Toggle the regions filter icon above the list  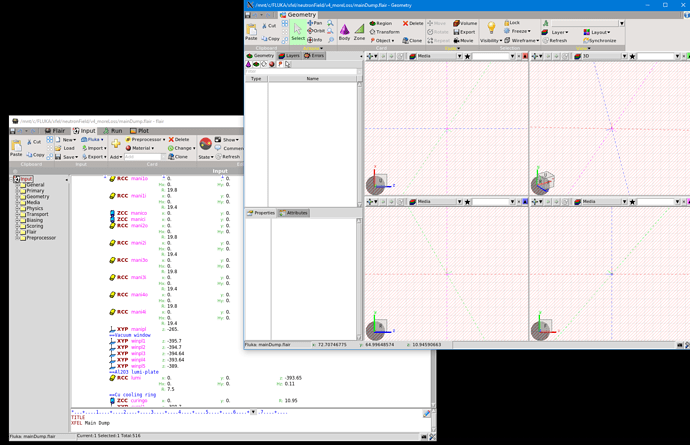(x=256, y=64)
